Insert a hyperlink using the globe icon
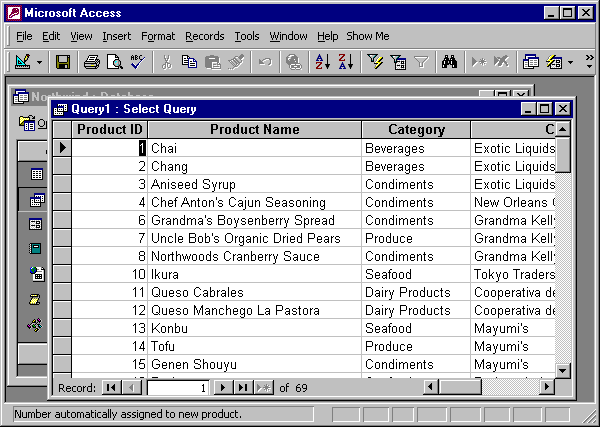The width and height of the screenshot is (600, 427). tap(294, 62)
